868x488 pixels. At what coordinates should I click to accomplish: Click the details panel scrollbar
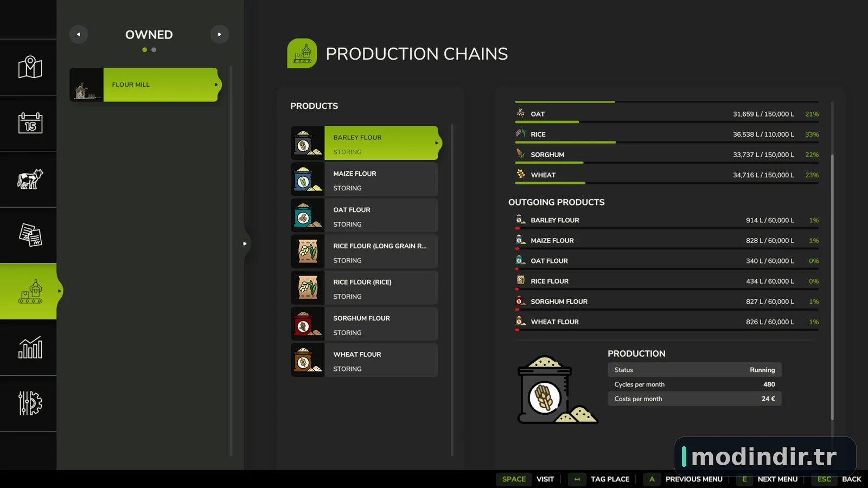pyautogui.click(x=832, y=287)
